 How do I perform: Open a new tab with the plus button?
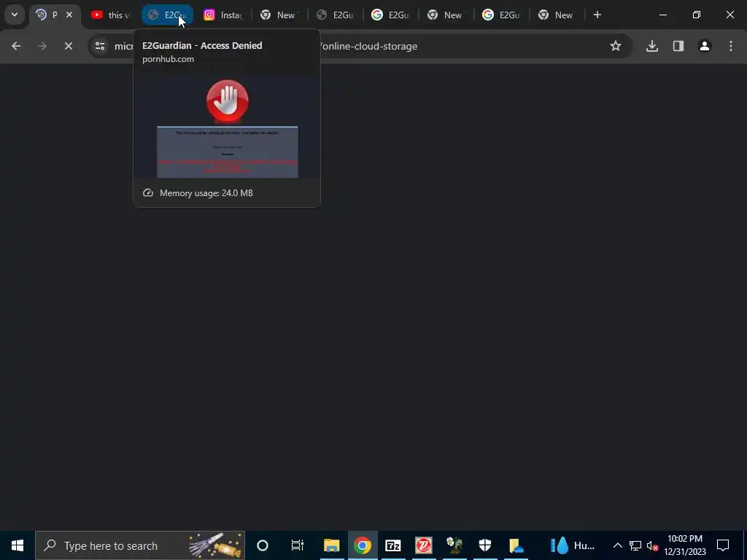(597, 15)
